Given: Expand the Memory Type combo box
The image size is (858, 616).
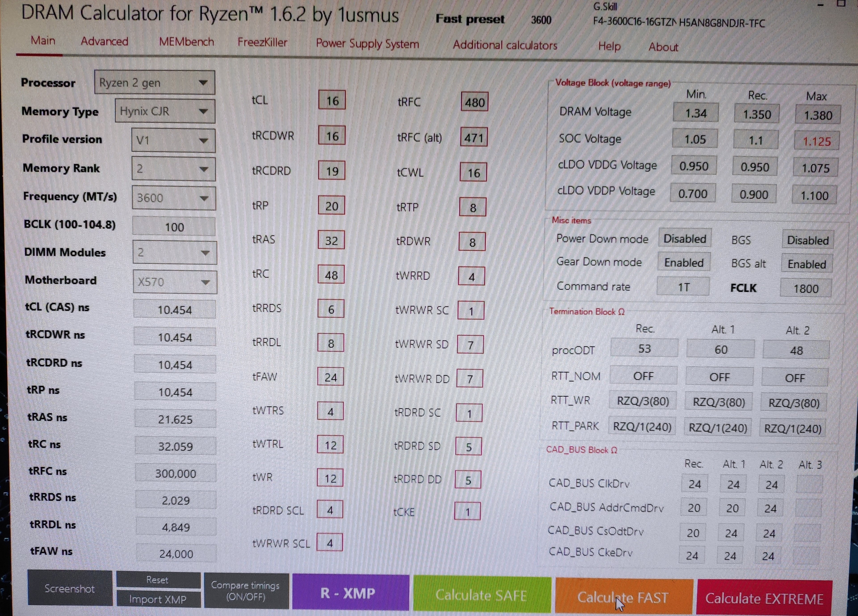Looking at the screenshot, I should click(165, 111).
